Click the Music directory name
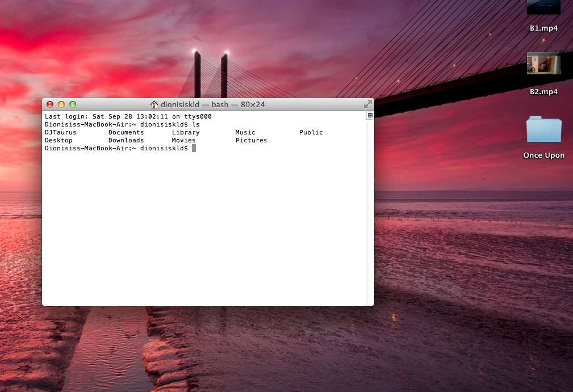The image size is (573, 392). (x=245, y=132)
